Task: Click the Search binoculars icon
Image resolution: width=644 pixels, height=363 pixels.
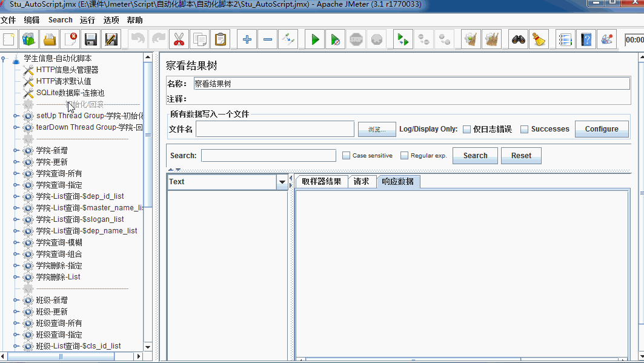Action: click(x=519, y=39)
